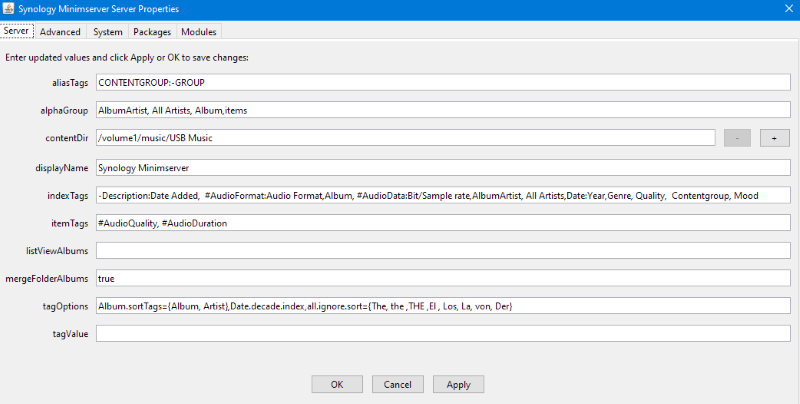The image size is (800, 404).
Task: Click the Cancel button
Action: tap(397, 384)
